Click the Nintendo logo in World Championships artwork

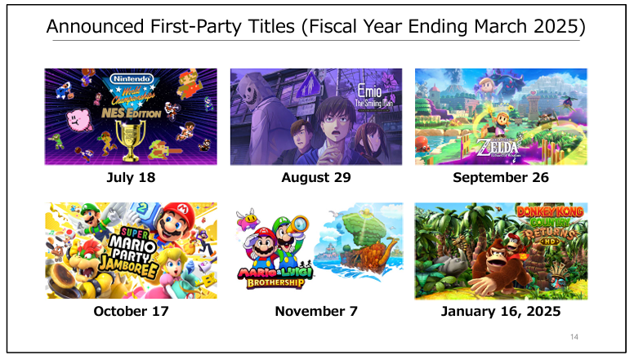[132, 78]
